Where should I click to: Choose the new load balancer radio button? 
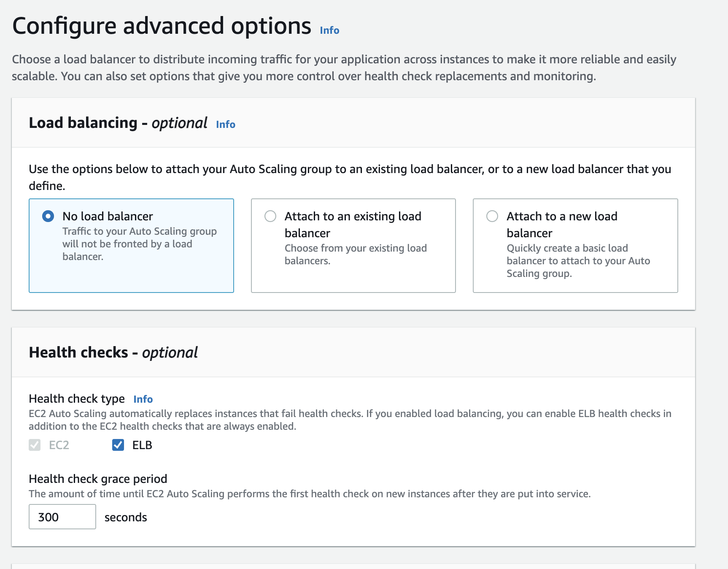(x=492, y=217)
